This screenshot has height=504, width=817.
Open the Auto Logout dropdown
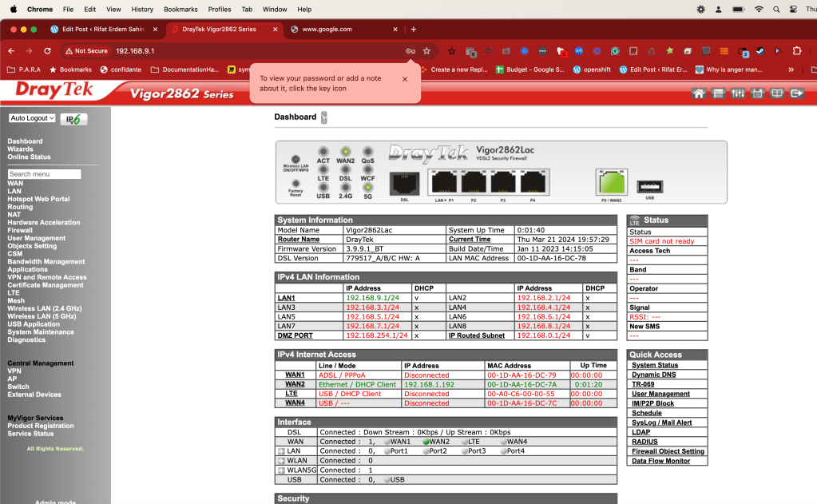(32, 118)
